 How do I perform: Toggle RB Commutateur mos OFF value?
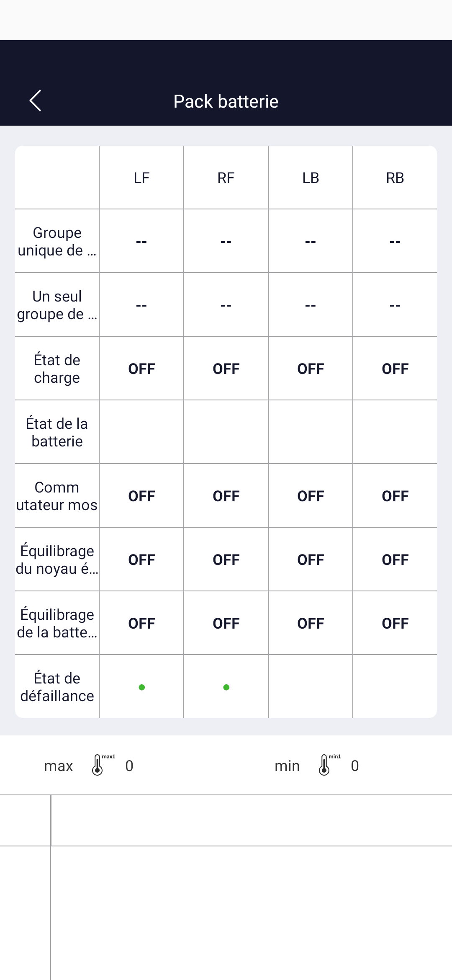coord(395,496)
